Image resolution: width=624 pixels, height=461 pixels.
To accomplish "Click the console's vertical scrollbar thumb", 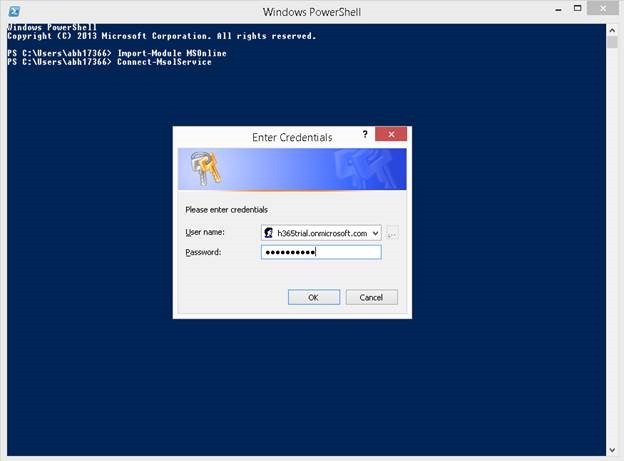I will tap(612, 42).
